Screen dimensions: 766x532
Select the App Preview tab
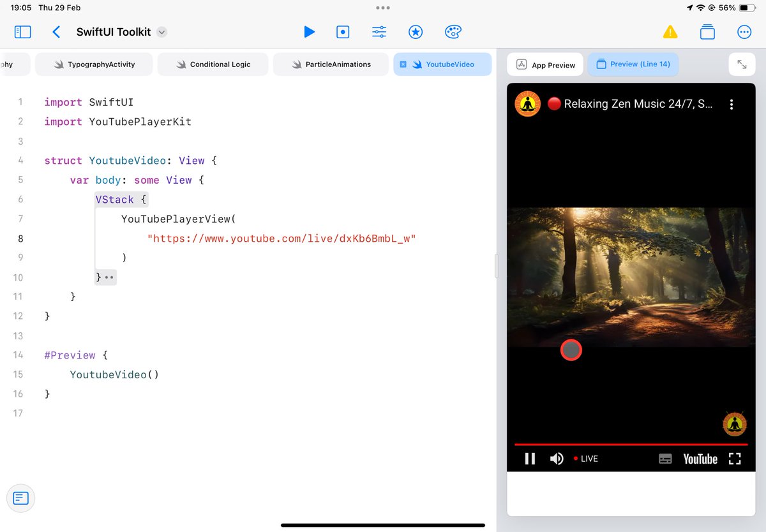point(545,64)
